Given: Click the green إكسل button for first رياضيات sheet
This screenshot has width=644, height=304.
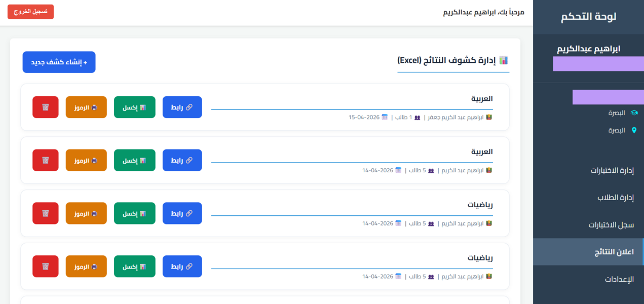Looking at the screenshot, I should (134, 213).
